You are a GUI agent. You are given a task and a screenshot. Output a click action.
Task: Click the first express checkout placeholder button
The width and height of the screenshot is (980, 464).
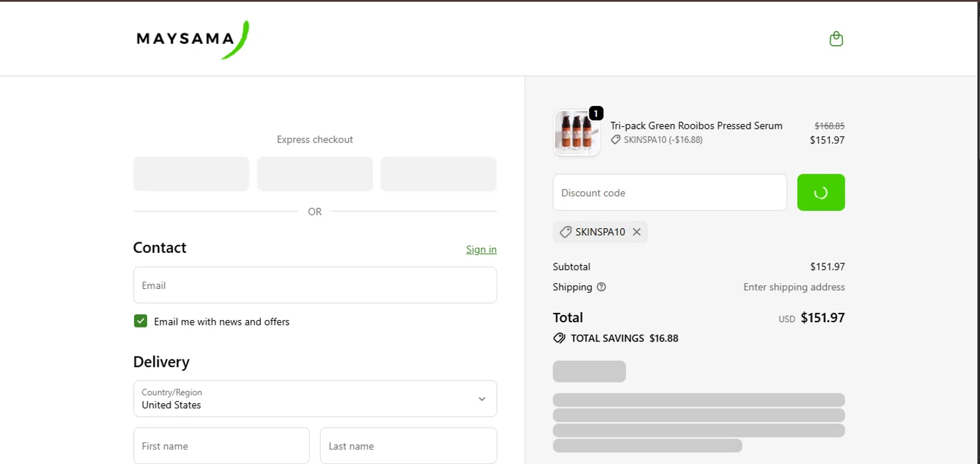[x=191, y=174]
